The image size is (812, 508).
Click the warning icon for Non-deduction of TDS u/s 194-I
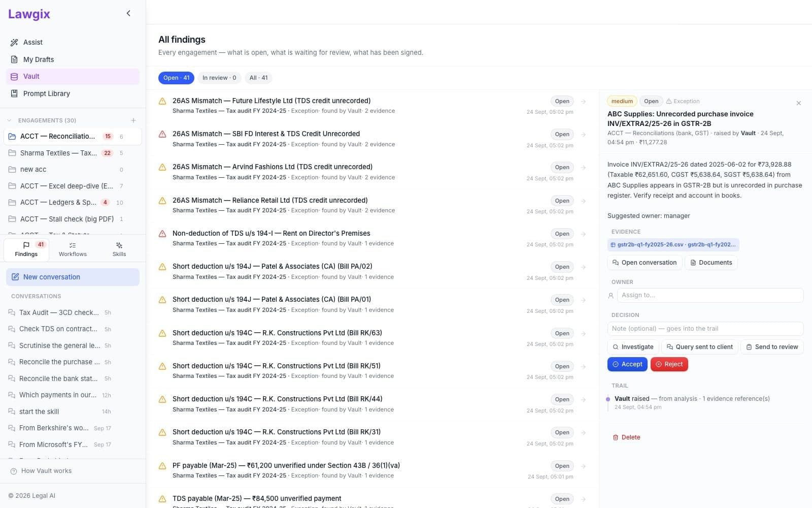point(162,234)
